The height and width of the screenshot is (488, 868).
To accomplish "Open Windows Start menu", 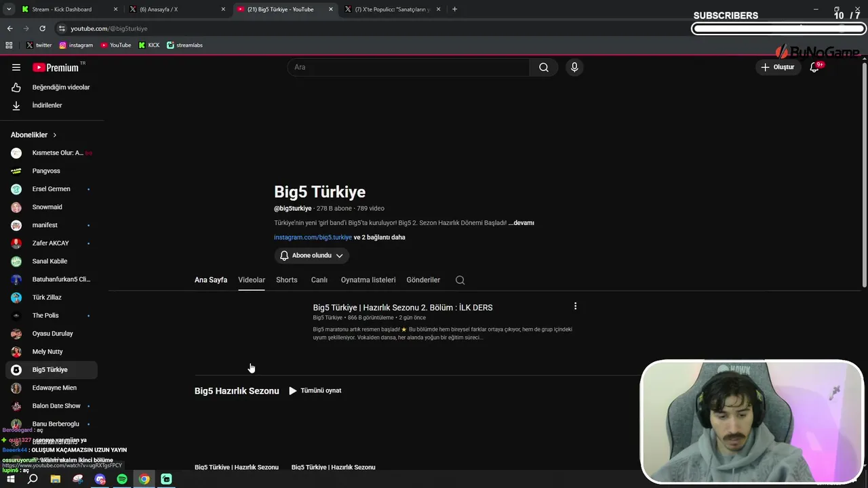I will point(10,479).
